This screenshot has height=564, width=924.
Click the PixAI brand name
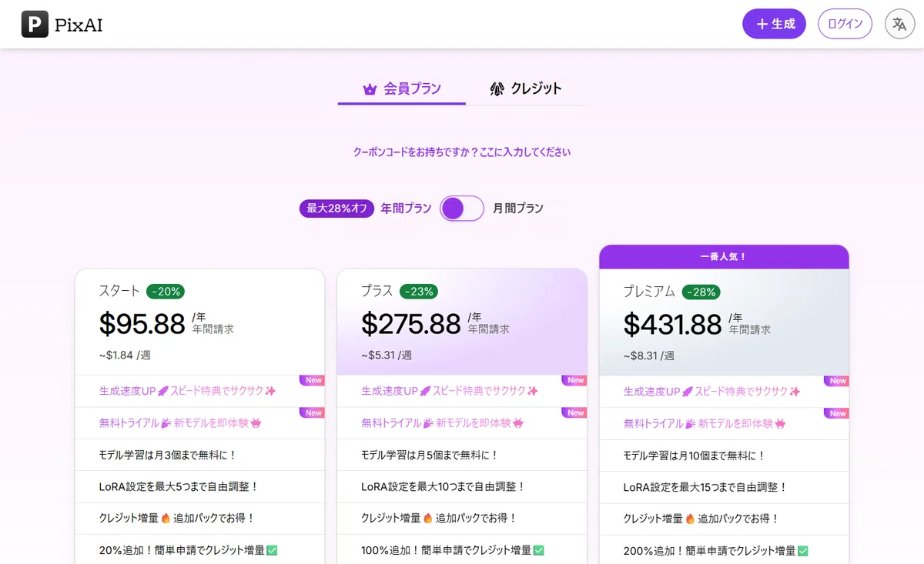[79, 25]
